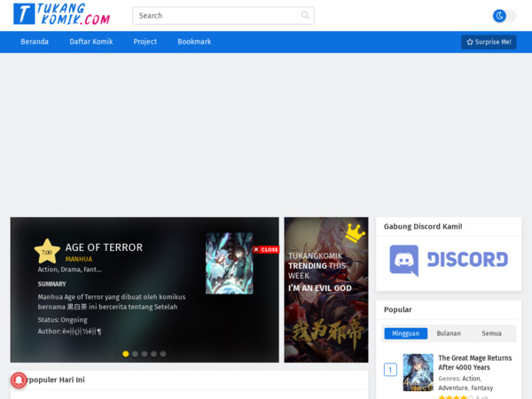This screenshot has width=532, height=399.
Task: Switch to the Bulanan tab
Action: pos(449,333)
